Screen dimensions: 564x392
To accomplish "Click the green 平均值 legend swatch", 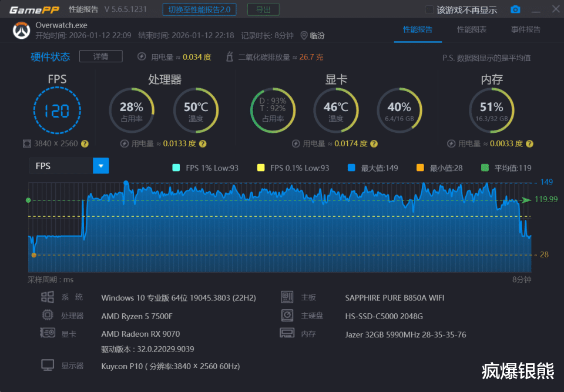I will click(x=485, y=167).
